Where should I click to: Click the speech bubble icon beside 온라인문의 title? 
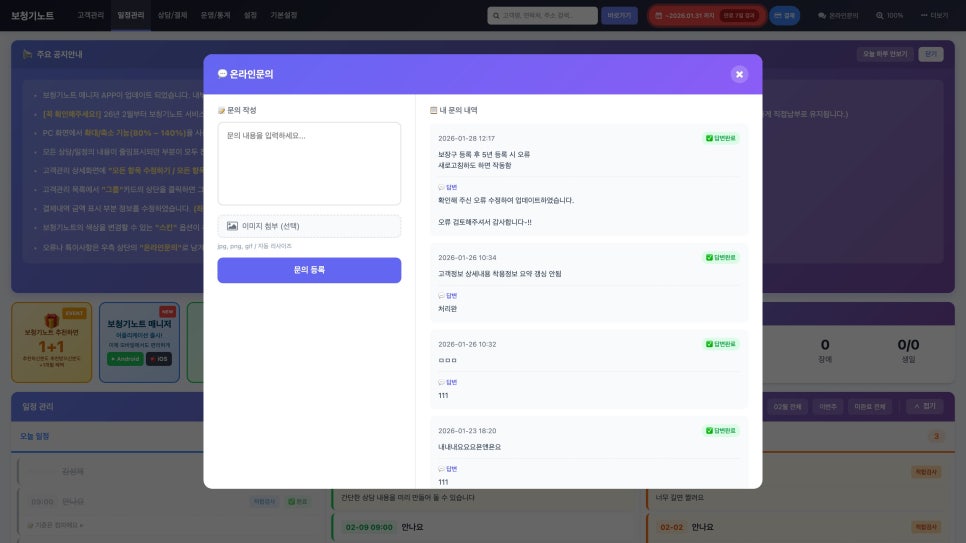point(222,74)
